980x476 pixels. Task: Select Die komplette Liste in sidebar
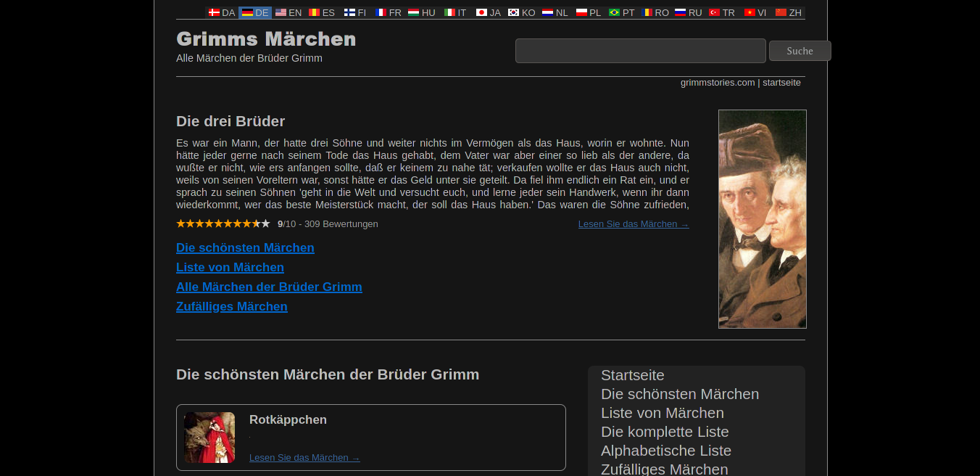coord(665,432)
